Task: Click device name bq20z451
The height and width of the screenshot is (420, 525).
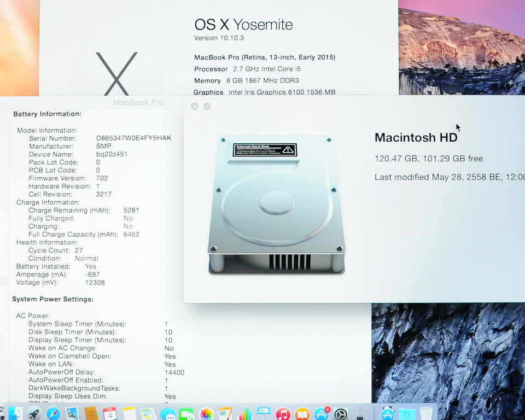Action: coord(112,154)
